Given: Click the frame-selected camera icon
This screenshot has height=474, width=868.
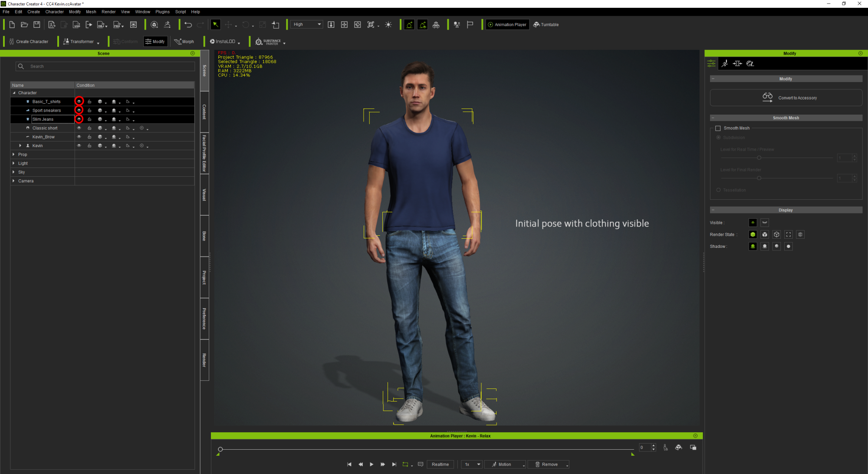Looking at the screenshot, I should 371,25.
